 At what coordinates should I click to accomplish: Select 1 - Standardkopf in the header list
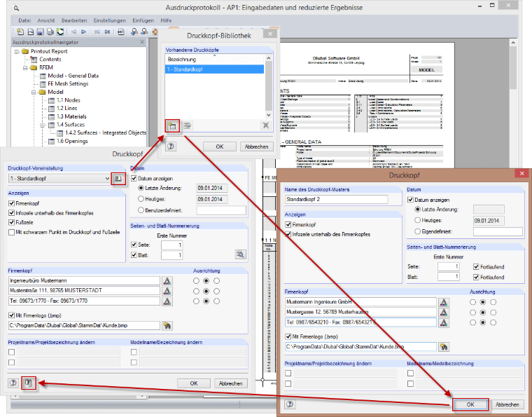pos(214,69)
